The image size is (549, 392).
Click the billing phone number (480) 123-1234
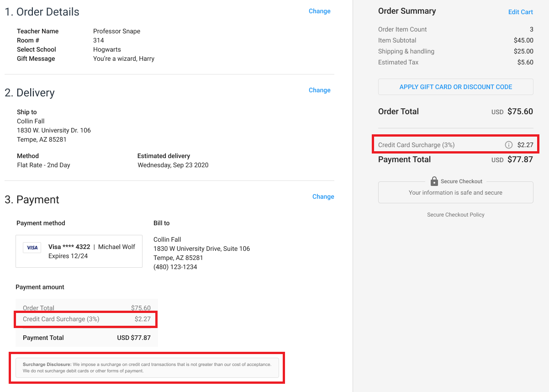[175, 267]
